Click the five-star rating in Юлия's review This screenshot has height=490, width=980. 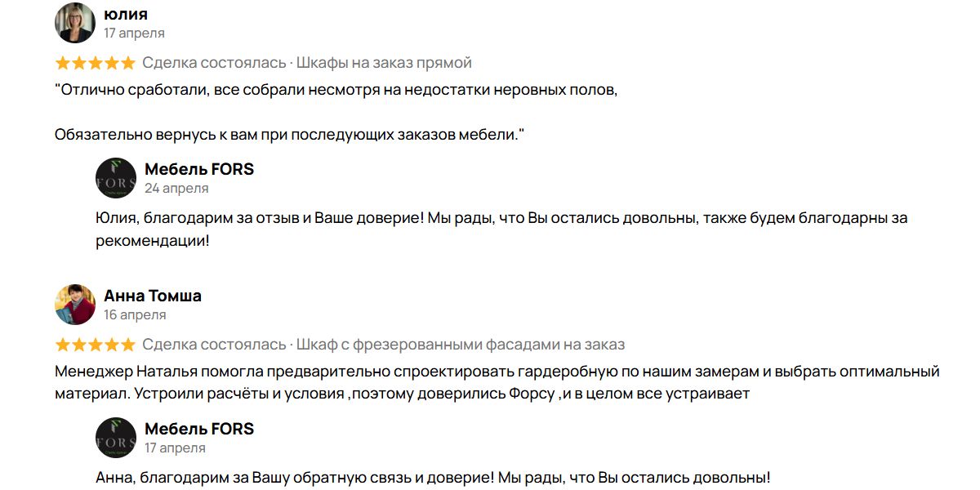[95, 63]
